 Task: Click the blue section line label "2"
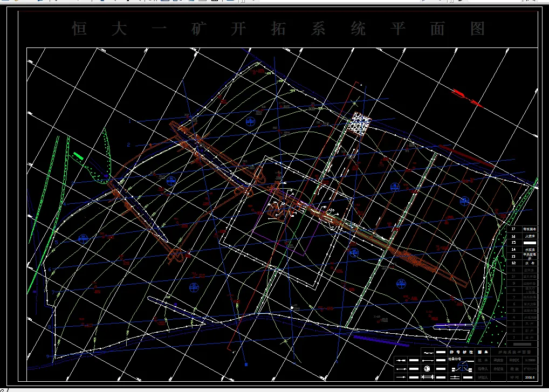point(128,145)
